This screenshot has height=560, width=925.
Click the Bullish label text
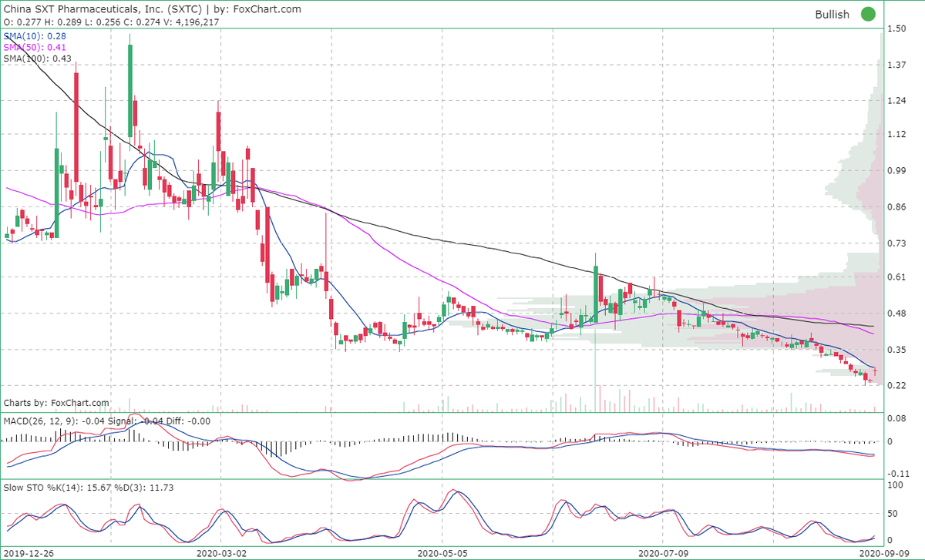point(832,15)
